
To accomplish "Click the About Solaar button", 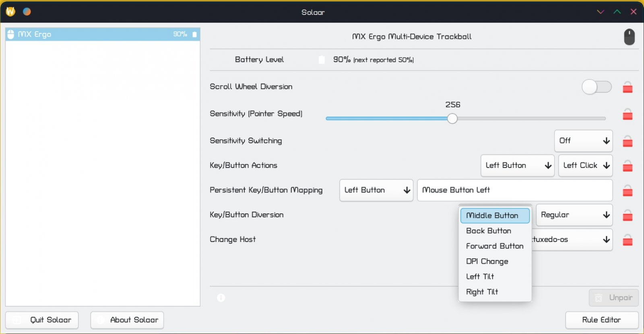I will (127, 320).
